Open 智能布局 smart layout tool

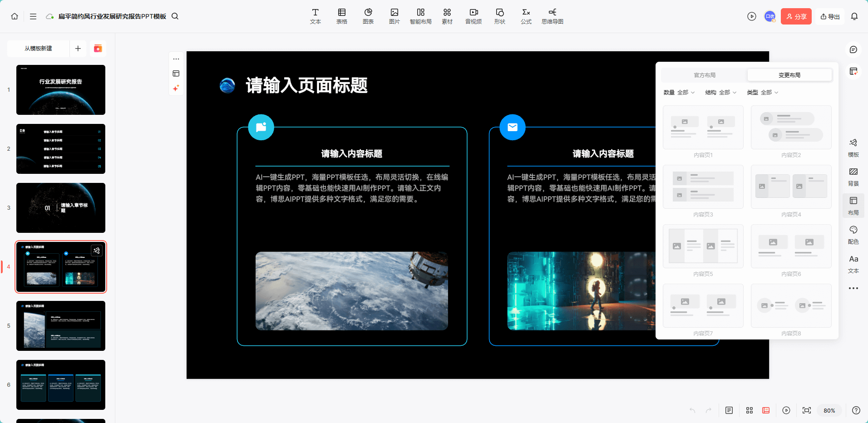[421, 16]
